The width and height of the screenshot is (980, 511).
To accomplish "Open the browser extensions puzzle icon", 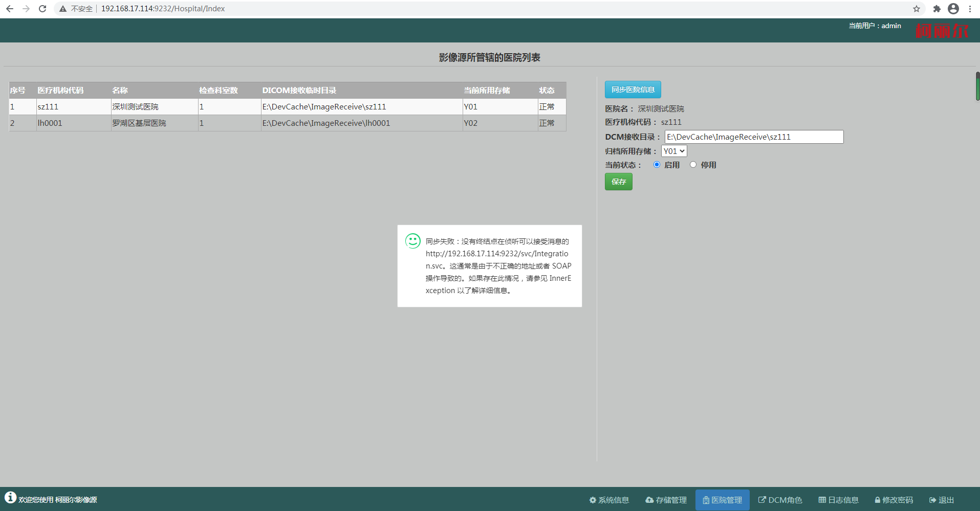I will 937,9.
